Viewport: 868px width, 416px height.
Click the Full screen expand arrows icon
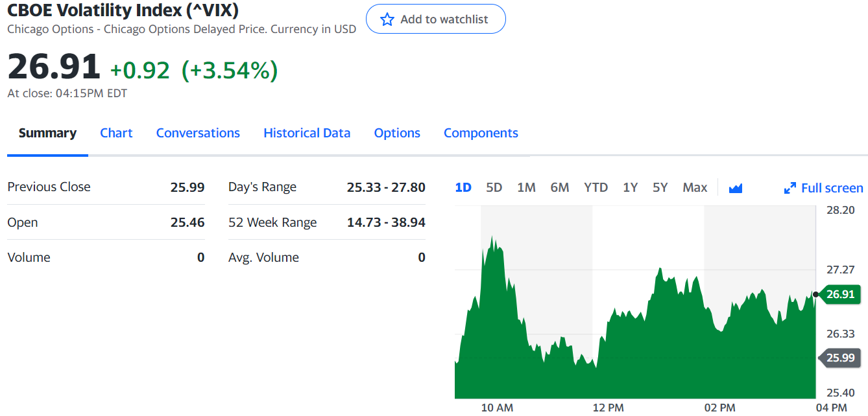click(x=790, y=188)
